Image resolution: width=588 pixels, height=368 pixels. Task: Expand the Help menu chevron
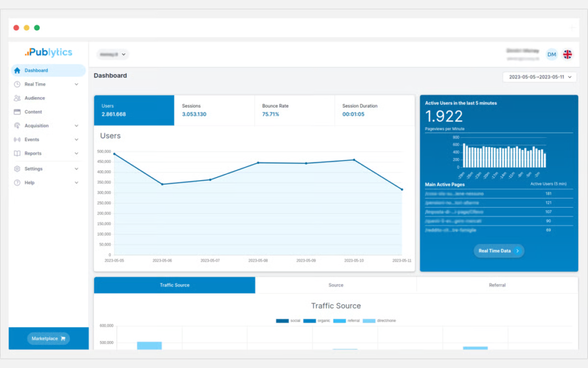pyautogui.click(x=76, y=182)
